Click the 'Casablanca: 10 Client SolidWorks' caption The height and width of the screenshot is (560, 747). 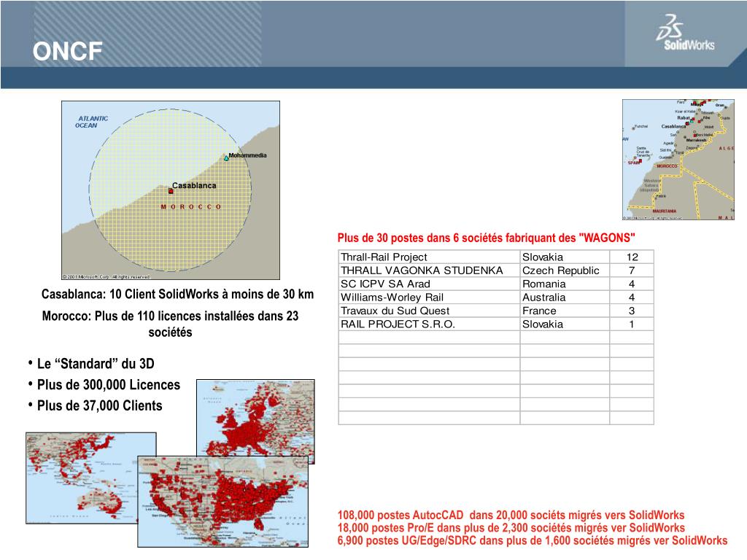[x=177, y=295]
